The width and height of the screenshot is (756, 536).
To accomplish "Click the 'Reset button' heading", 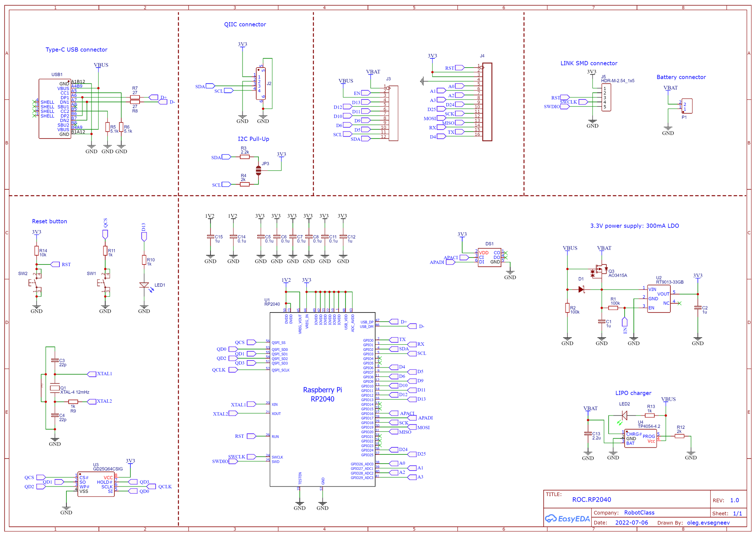I will pos(49,221).
